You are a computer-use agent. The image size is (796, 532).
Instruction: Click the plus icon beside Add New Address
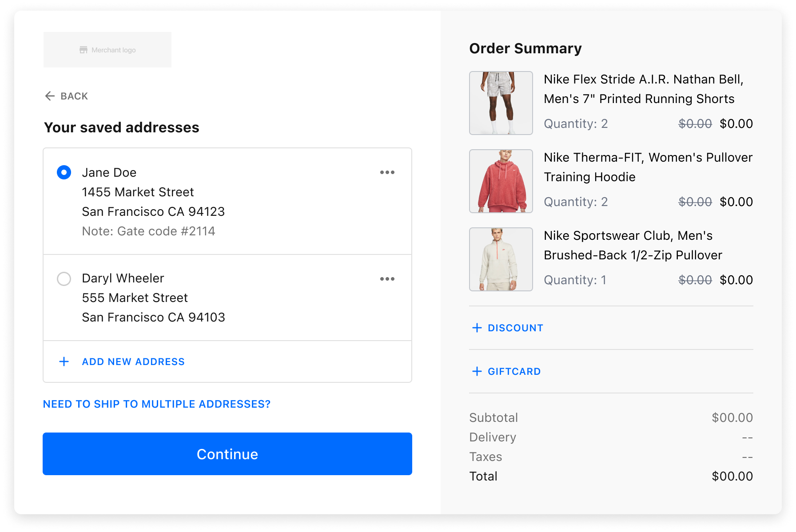[64, 361]
